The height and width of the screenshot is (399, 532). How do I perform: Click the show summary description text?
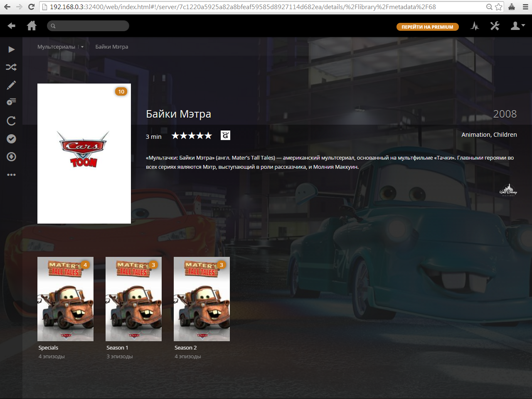click(x=330, y=162)
